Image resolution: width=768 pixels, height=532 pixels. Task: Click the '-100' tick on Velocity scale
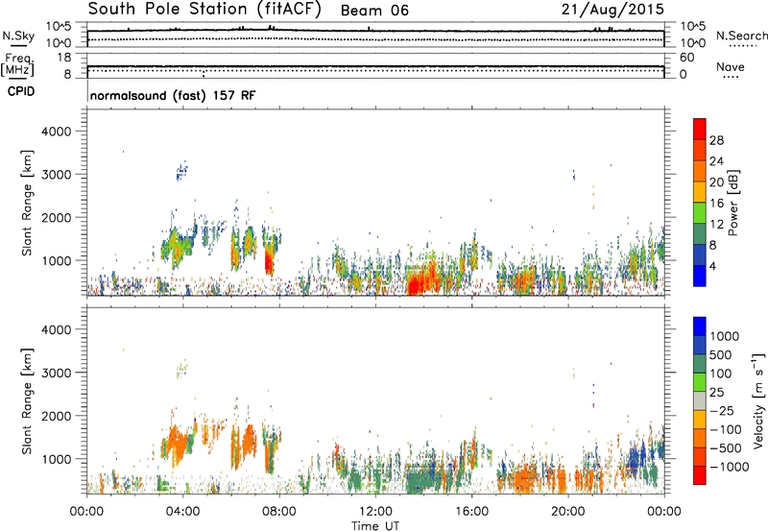coord(726,429)
